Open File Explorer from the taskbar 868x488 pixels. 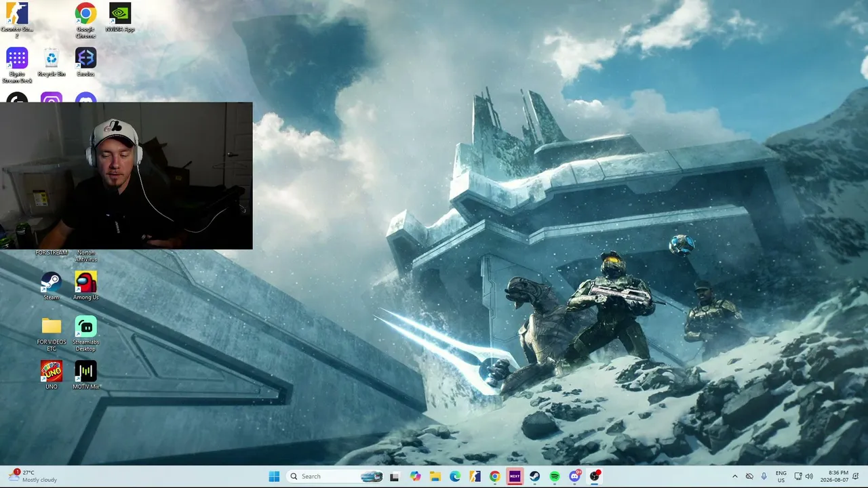435,476
